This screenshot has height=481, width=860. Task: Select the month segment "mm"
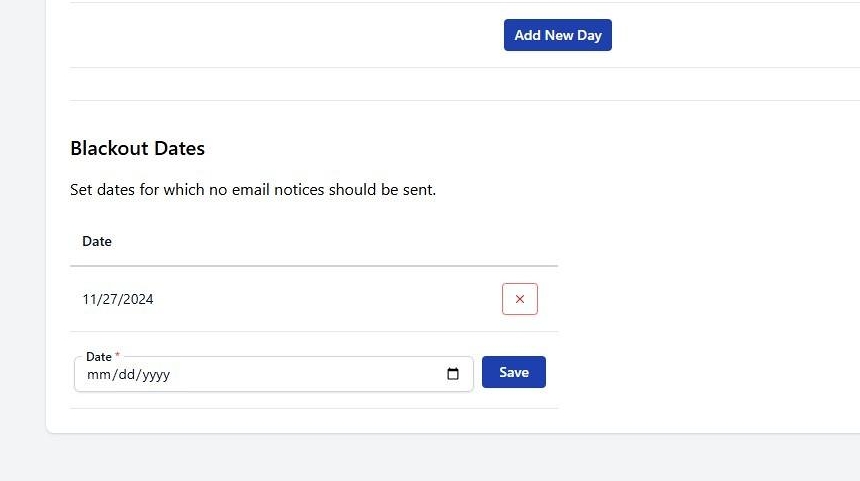(x=97, y=375)
